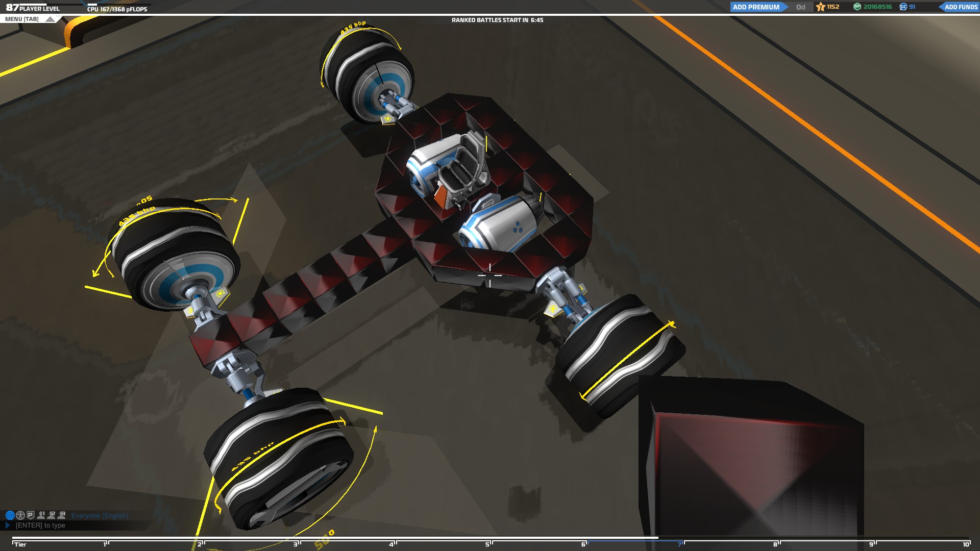Expand menu using the upward triangle arrow
980x551 pixels.
point(50,19)
